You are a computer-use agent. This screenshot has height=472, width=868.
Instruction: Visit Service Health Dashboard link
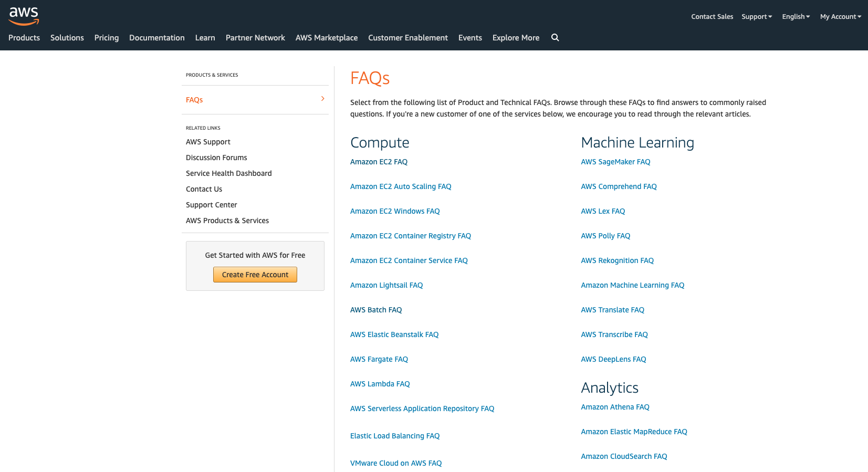coord(228,173)
